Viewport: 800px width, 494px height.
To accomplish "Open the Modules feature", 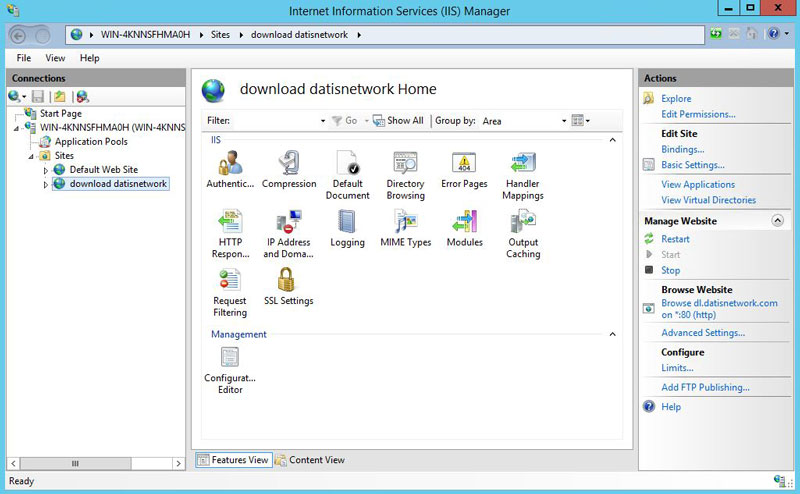I will 464,228.
